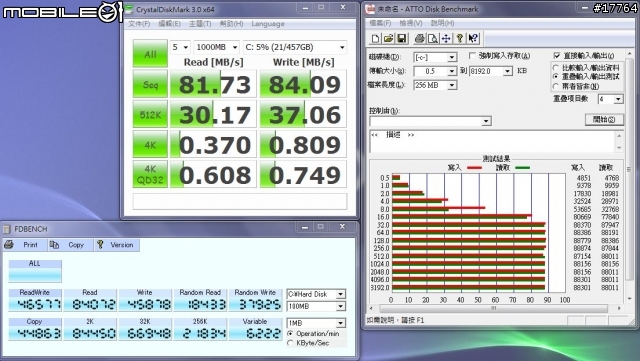Click the New file icon in ATTO toolbar
The width and height of the screenshot is (640, 361).
tap(375, 38)
